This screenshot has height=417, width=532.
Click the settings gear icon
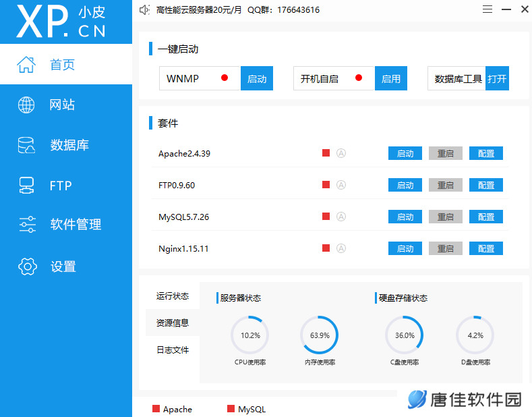coord(28,267)
